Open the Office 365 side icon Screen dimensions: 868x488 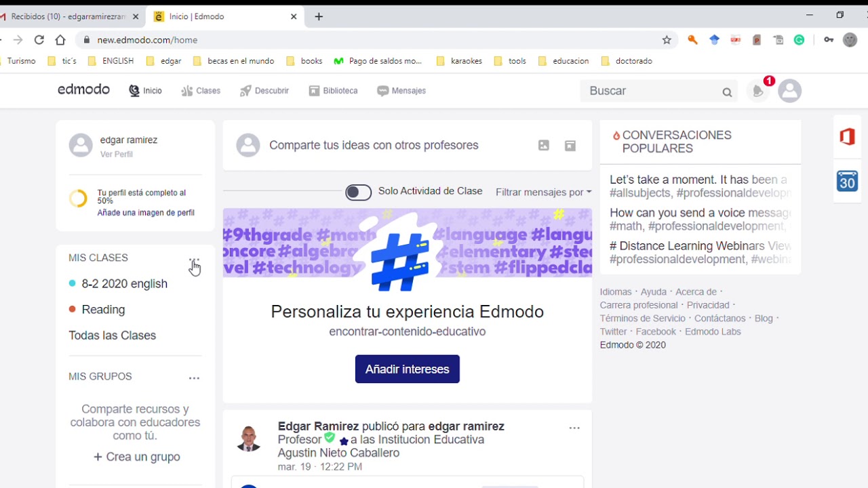coord(847,136)
